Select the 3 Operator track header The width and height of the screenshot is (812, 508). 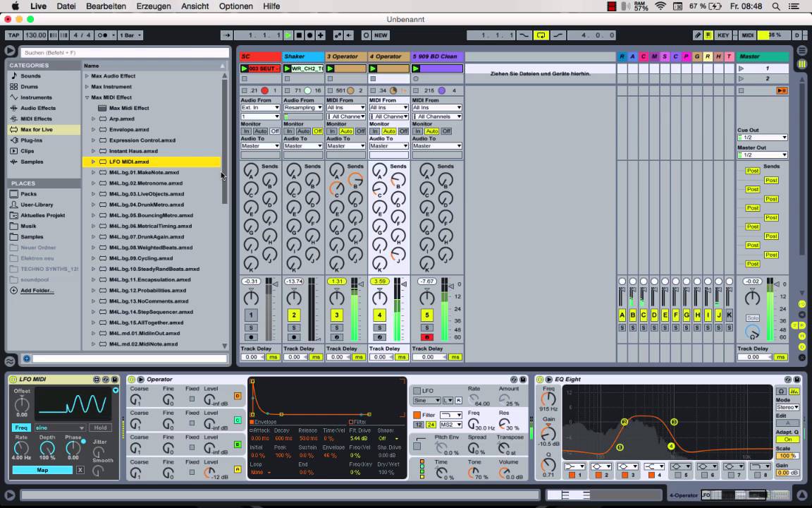[346, 56]
